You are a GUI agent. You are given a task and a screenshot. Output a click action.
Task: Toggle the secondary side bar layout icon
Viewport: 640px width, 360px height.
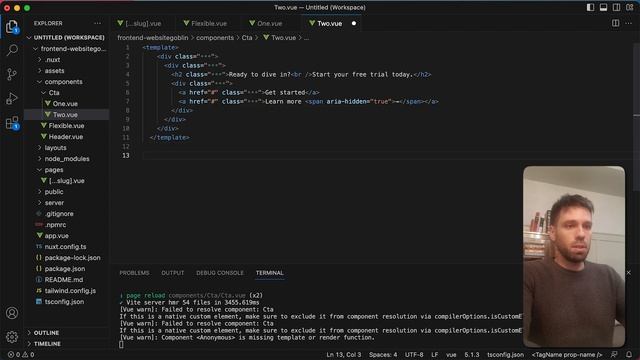click(x=616, y=7)
